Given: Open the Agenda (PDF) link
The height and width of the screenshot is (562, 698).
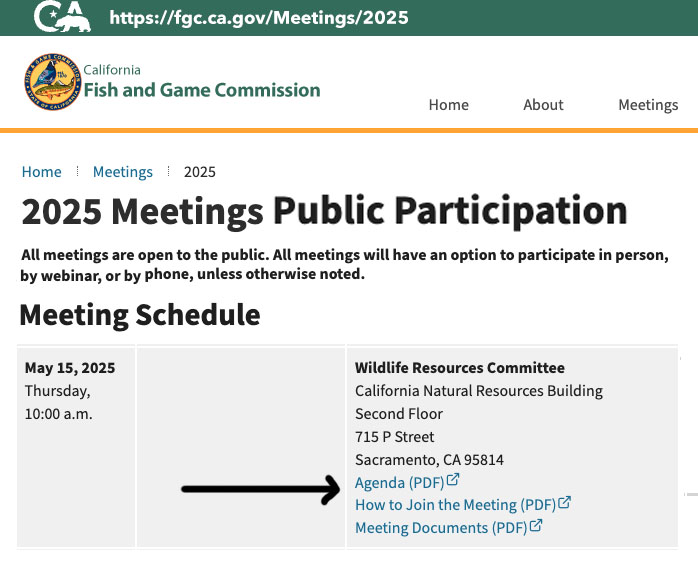Looking at the screenshot, I should click(399, 482).
